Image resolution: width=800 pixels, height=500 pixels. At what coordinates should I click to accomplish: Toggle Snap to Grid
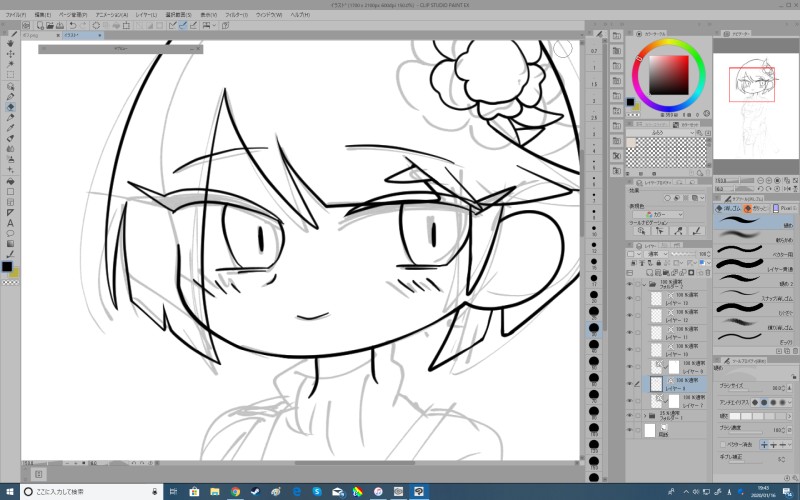pos(193,25)
